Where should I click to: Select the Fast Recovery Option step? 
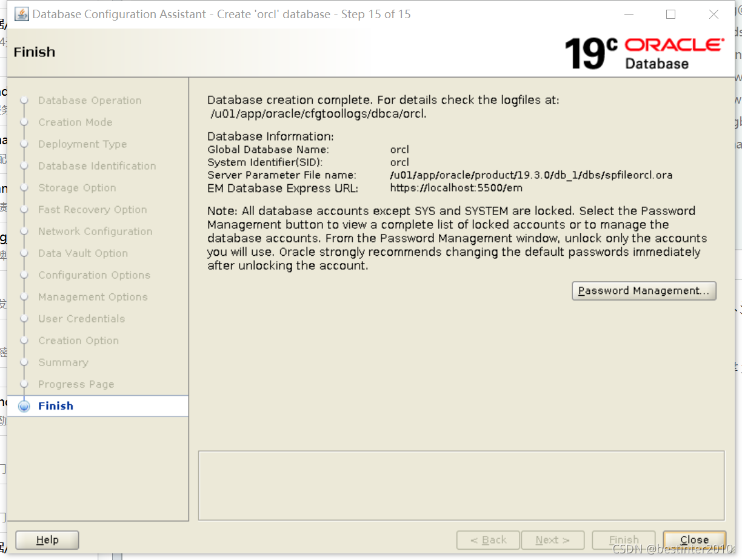[93, 210]
